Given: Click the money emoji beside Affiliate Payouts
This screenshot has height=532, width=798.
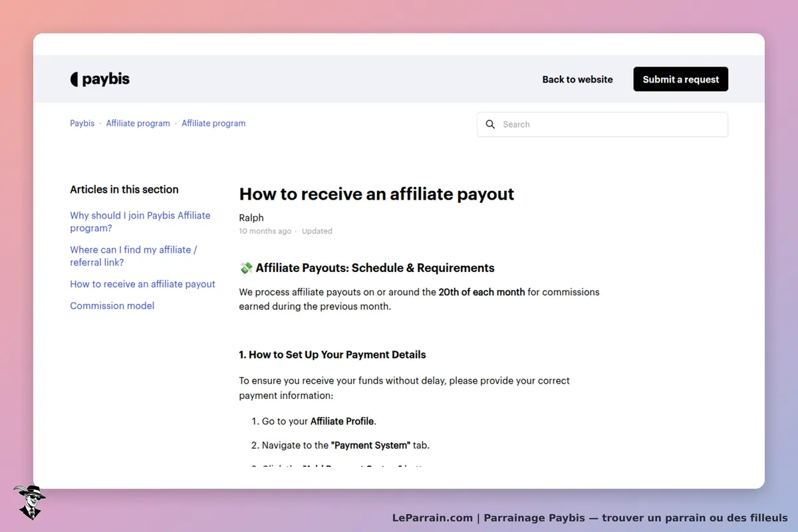Looking at the screenshot, I should (246, 268).
